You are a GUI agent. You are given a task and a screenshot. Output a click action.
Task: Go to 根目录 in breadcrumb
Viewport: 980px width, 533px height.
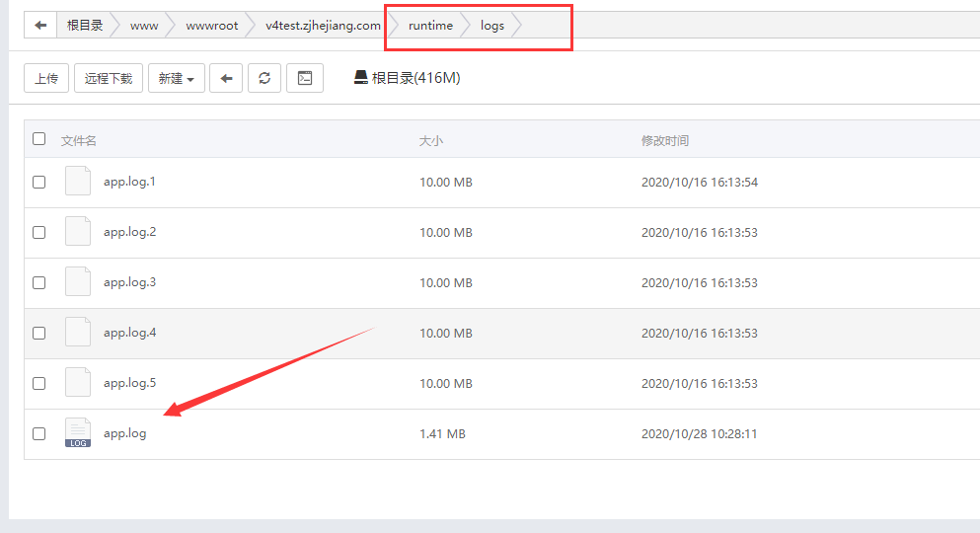click(x=84, y=26)
